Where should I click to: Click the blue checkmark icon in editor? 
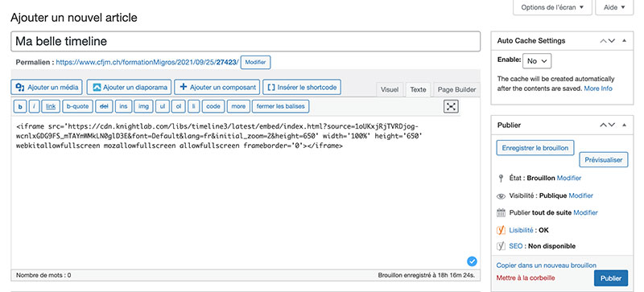(472, 261)
